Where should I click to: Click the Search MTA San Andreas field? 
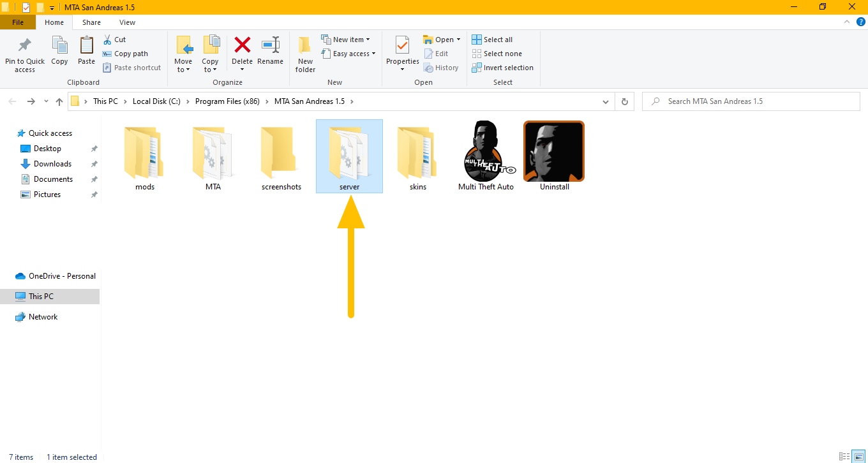coord(751,101)
